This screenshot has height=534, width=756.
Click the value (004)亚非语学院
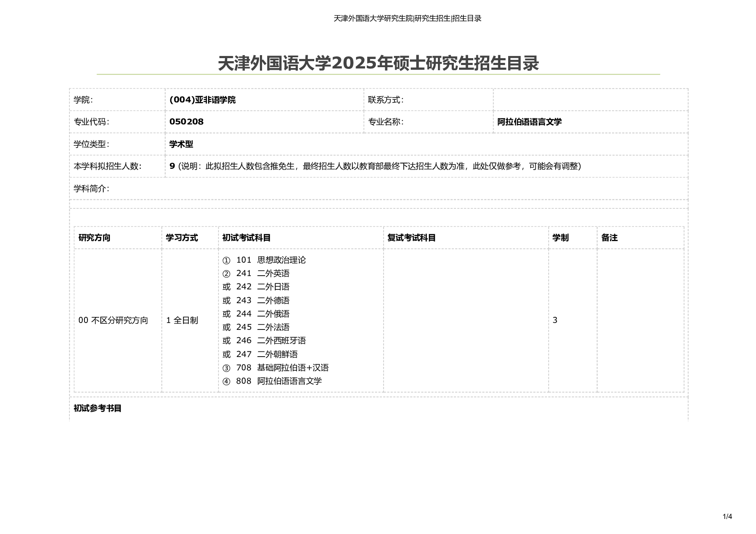tap(203, 100)
